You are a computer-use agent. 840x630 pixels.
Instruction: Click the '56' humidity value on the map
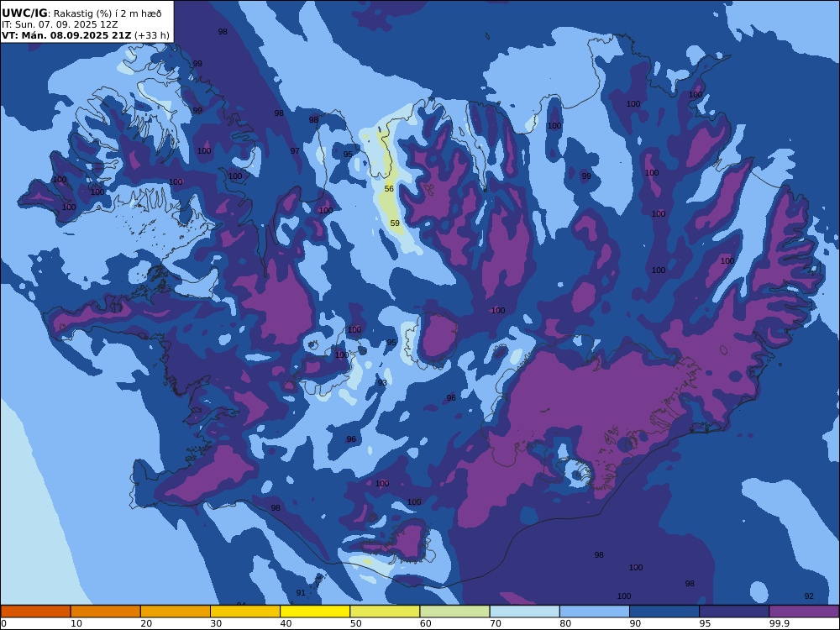pyautogui.click(x=389, y=188)
